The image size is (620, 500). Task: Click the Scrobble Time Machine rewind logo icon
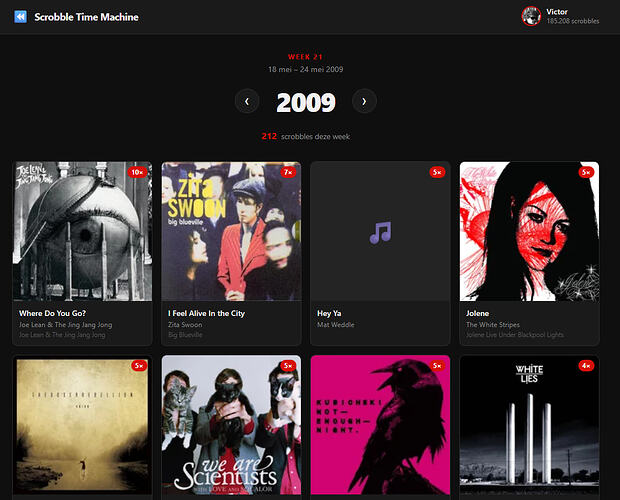click(21, 17)
